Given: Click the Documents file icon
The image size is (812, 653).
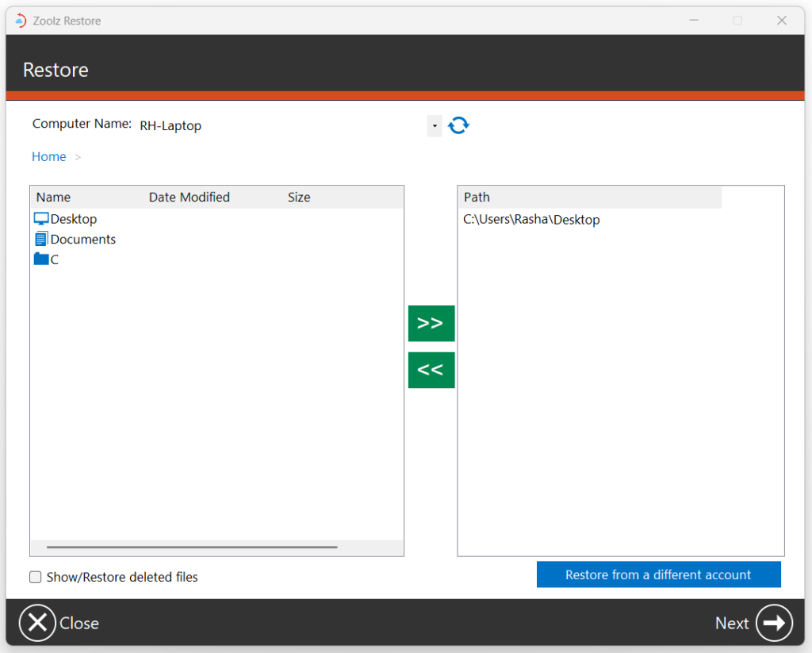Looking at the screenshot, I should point(41,239).
